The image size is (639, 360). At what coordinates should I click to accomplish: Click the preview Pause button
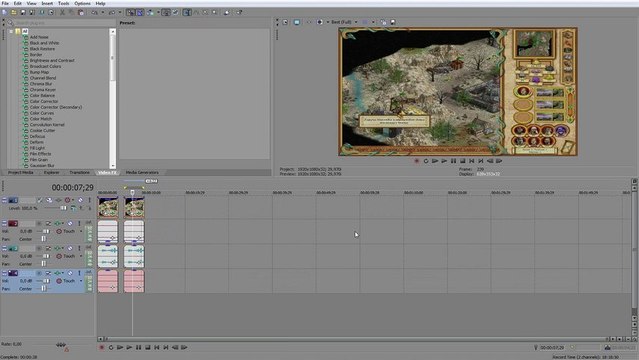click(453, 161)
